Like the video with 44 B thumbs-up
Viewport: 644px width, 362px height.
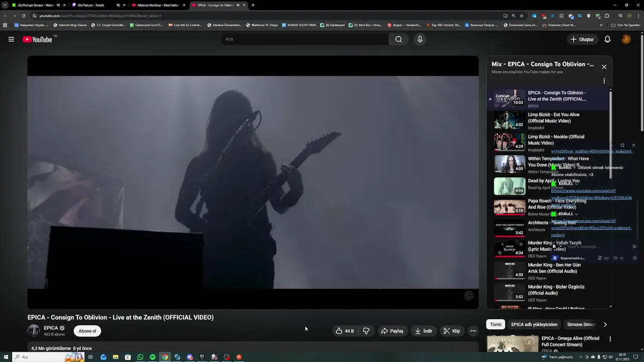(x=345, y=331)
